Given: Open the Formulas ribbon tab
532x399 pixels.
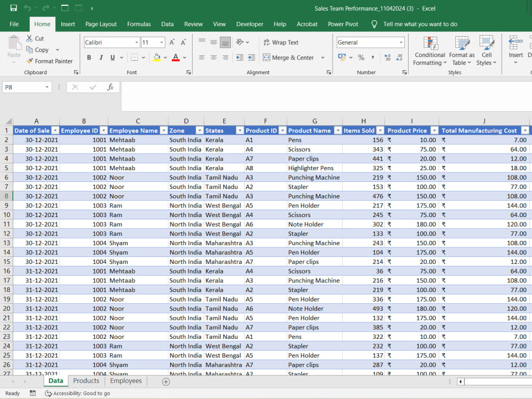Looking at the screenshot, I should (139, 24).
